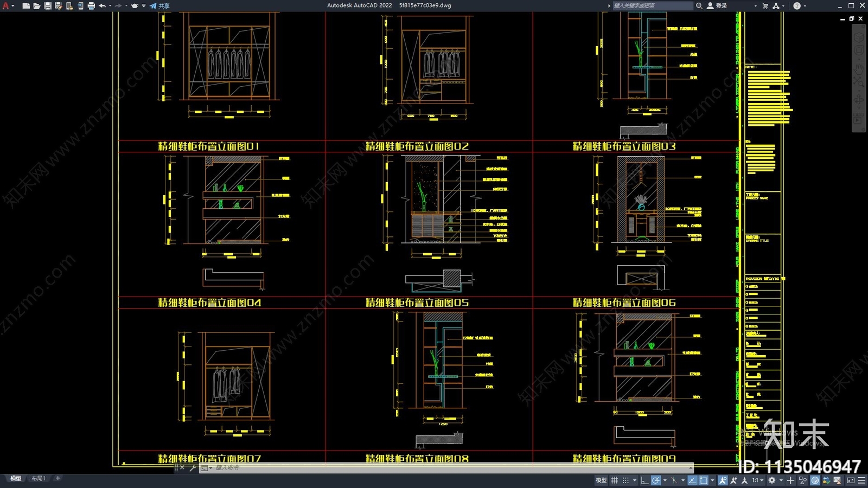868x488 pixels.
Task: Open the Help question mark icon
Action: point(797,5)
